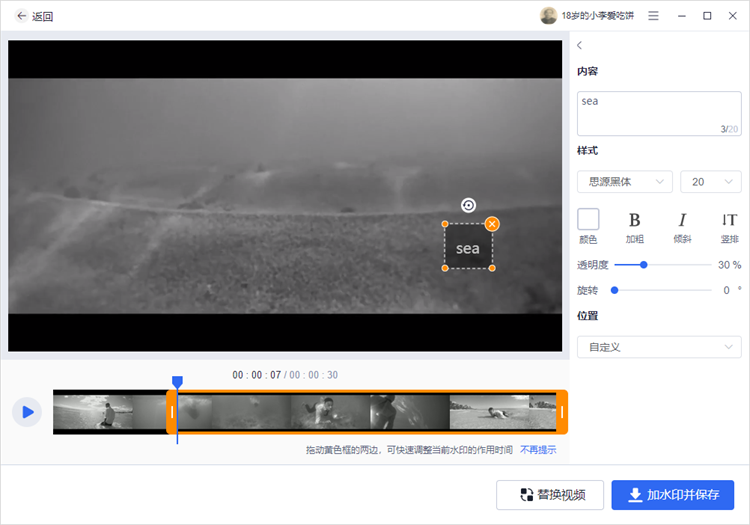The image size is (750, 525).
Task: Click the back arrow next to 返回
Action: (22, 16)
